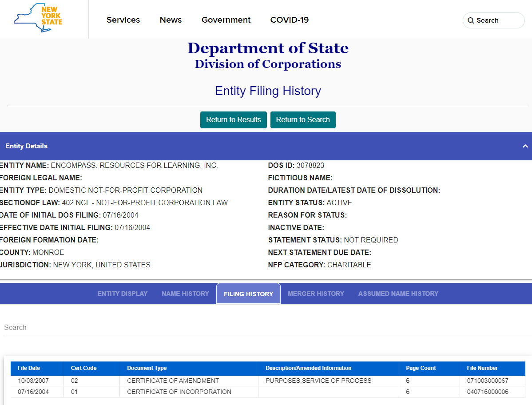Select the Filing History tab
Image resolution: width=532 pixels, height=405 pixels.
click(x=248, y=294)
